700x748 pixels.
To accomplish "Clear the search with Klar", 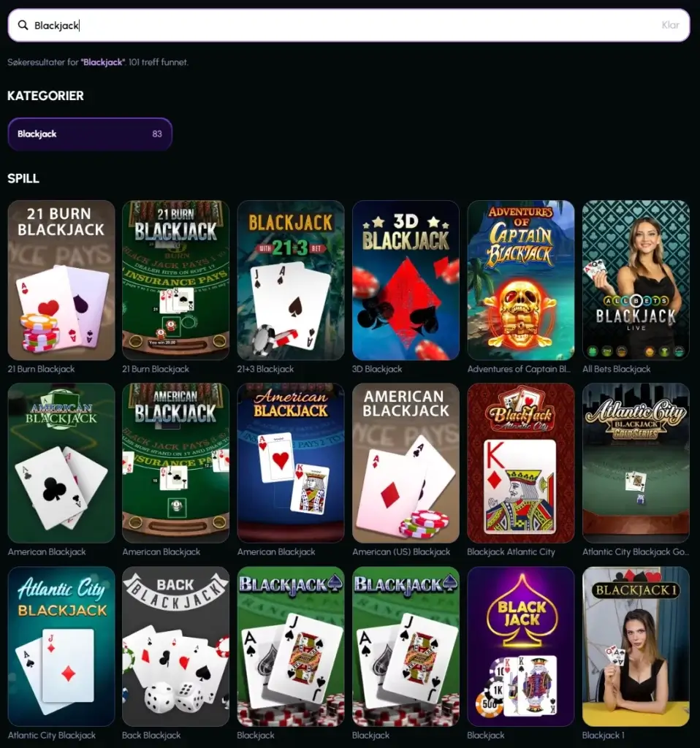I will (670, 26).
